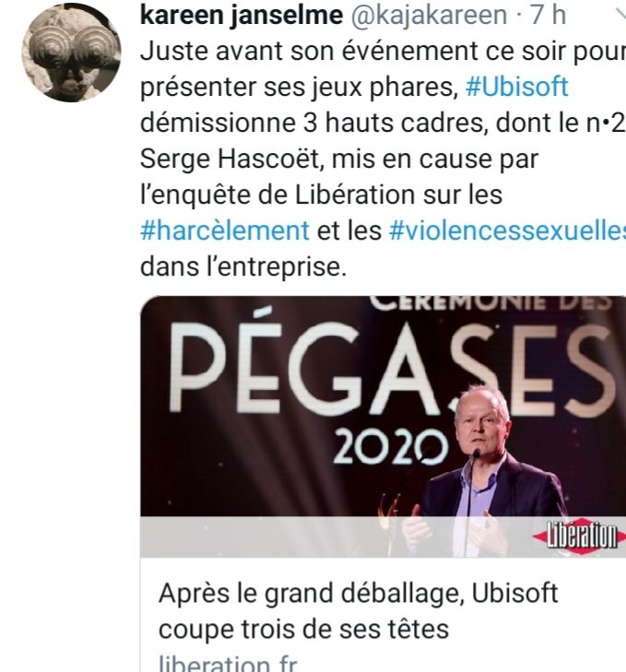626x672 pixels.
Task: Follow the #harcèlement hashtag
Action: (x=225, y=230)
